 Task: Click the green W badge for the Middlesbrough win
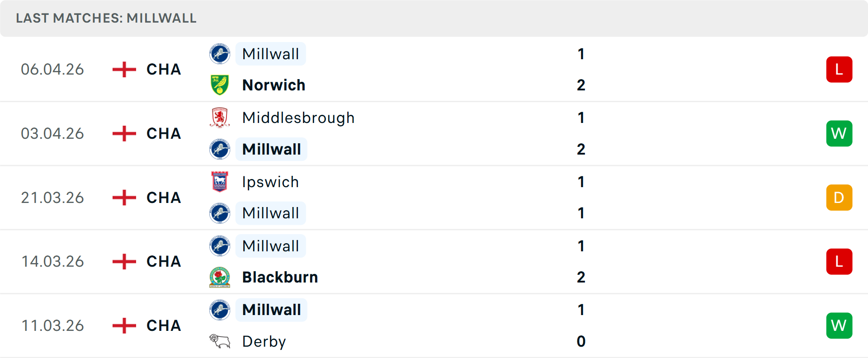click(839, 133)
